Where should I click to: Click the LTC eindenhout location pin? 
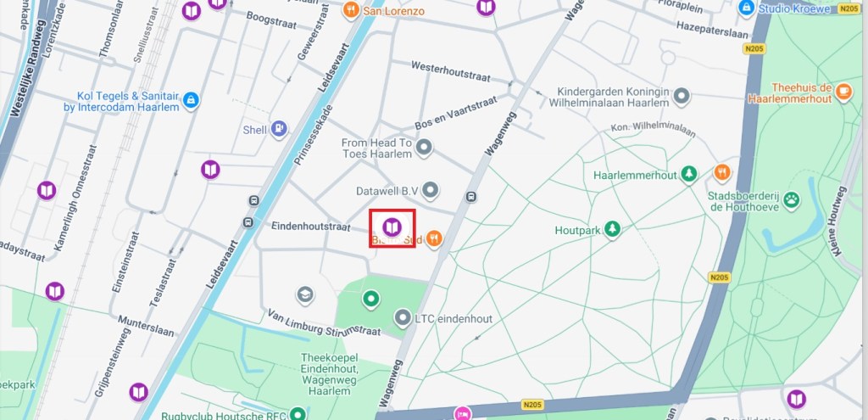[x=402, y=318]
